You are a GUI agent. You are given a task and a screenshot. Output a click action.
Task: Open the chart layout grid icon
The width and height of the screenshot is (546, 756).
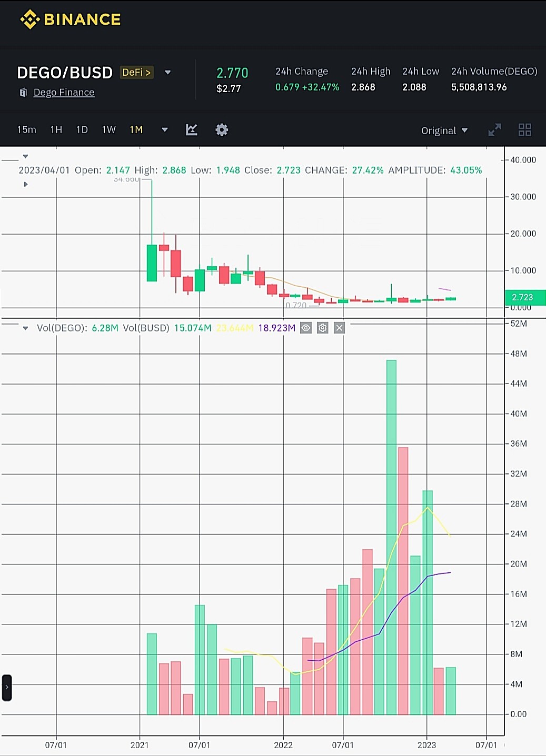point(525,130)
